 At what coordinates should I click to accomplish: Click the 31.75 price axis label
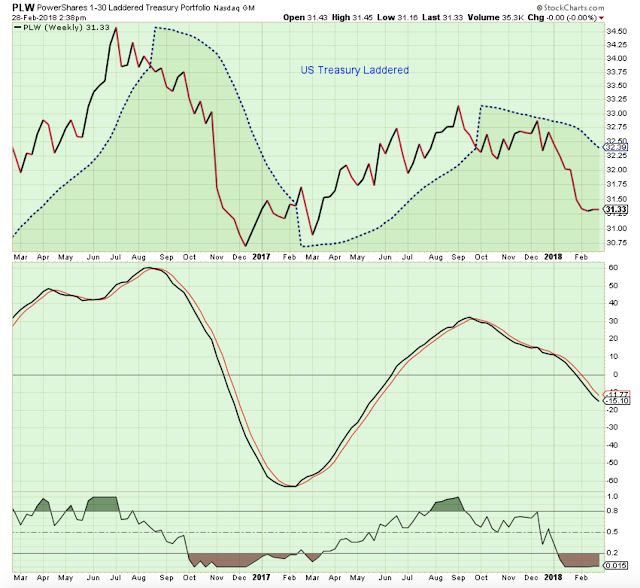click(x=617, y=184)
